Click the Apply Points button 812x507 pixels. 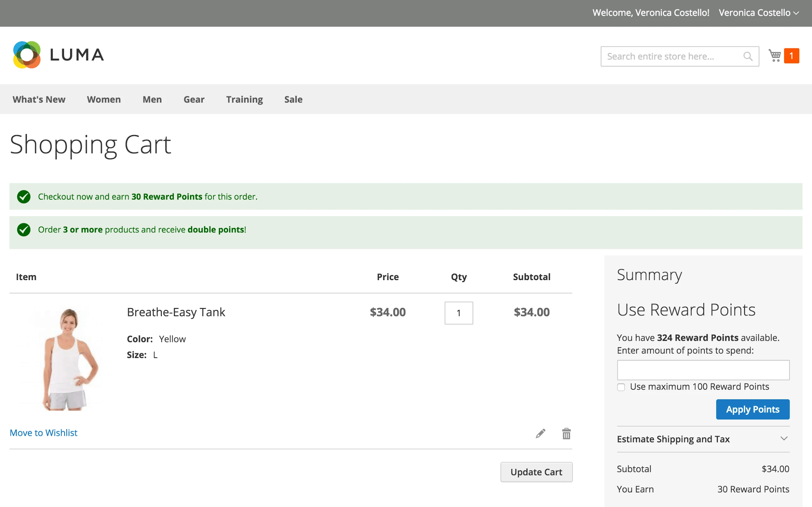coord(753,409)
